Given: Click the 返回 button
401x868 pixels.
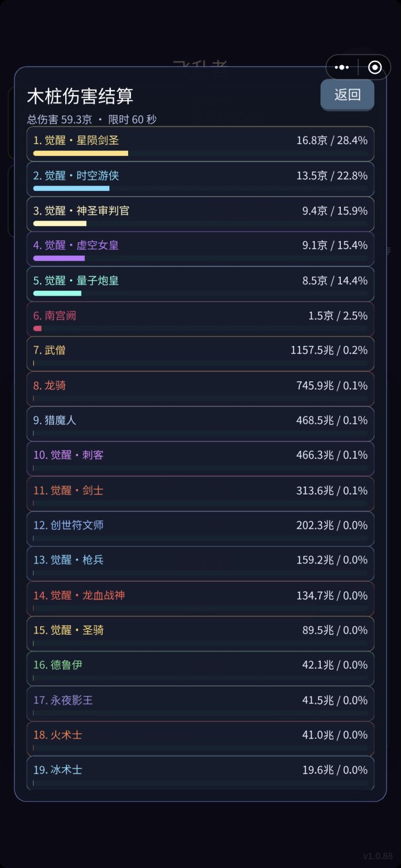Looking at the screenshot, I should coord(347,95).
